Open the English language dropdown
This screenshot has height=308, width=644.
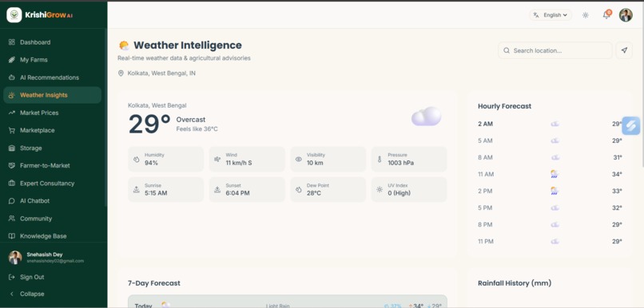click(x=551, y=15)
